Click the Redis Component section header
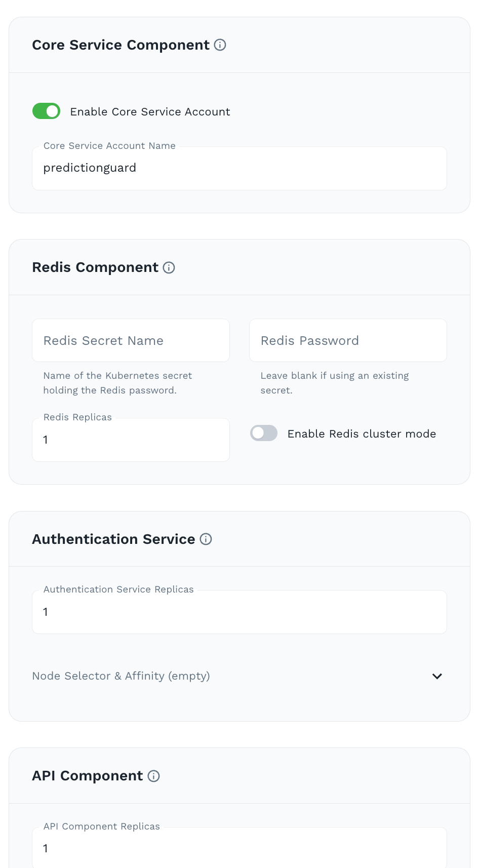The image size is (478, 868). pyautogui.click(x=95, y=267)
